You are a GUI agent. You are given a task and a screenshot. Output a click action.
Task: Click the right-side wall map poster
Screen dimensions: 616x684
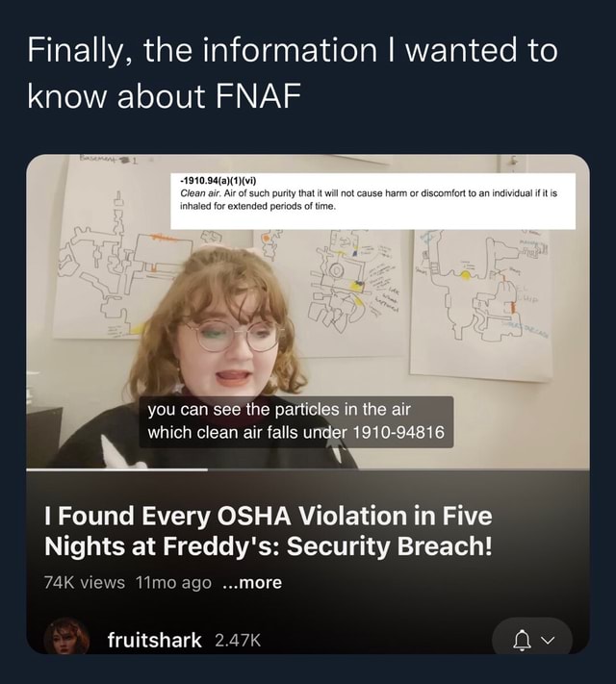click(480, 303)
